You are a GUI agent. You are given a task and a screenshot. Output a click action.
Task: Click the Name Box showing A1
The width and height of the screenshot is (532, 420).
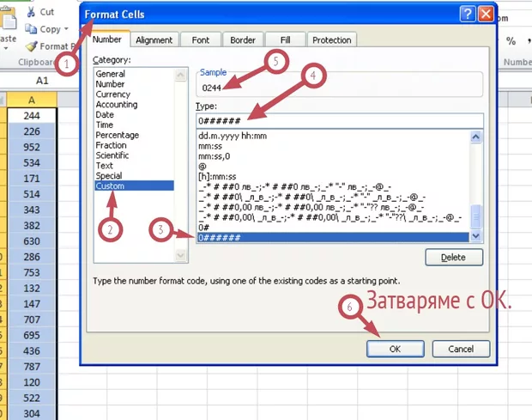[40, 81]
